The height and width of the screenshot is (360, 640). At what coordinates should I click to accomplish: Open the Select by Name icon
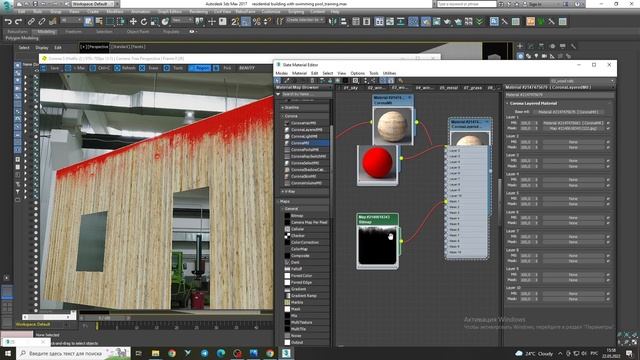pyautogui.click(x=99, y=21)
